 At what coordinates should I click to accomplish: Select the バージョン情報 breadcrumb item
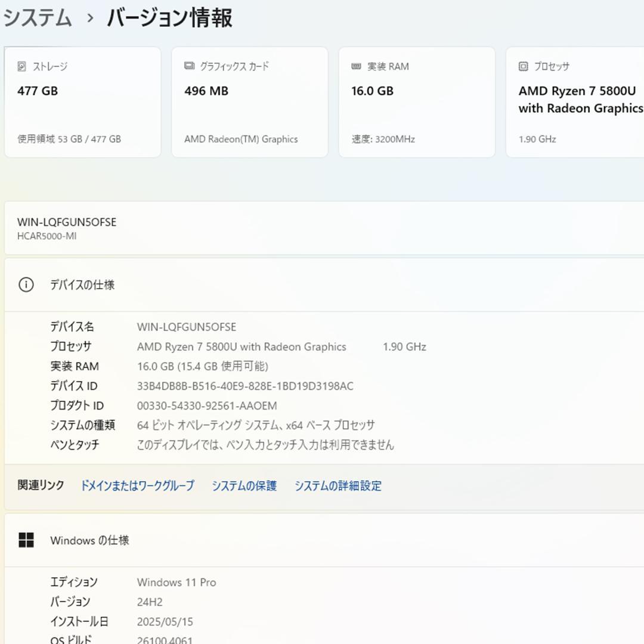tap(169, 18)
